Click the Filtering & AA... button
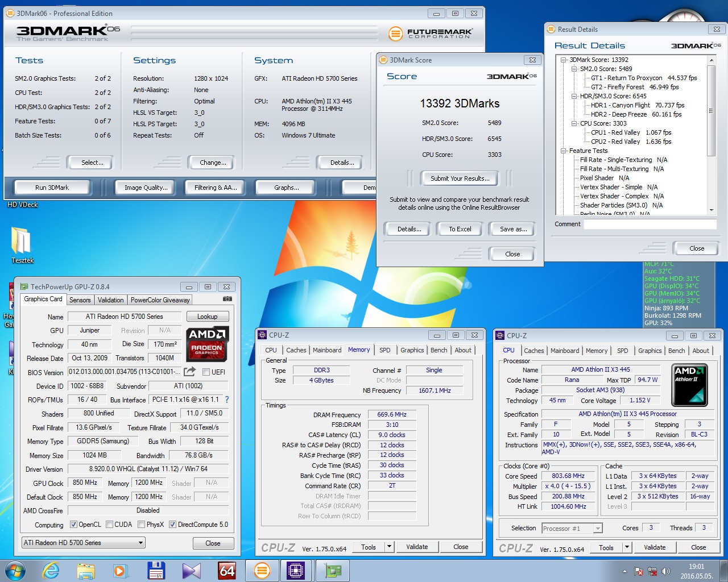Screen dimensions: 728x582 pos(216,188)
